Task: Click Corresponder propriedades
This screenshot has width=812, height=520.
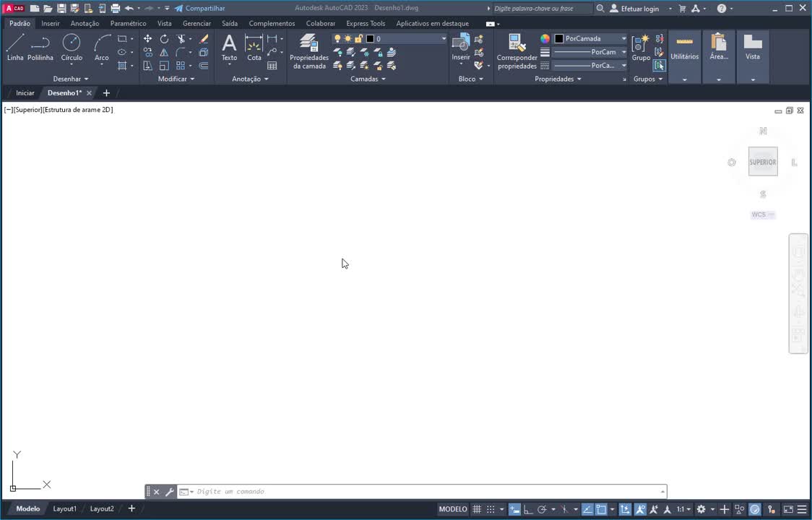Action: pos(516,51)
